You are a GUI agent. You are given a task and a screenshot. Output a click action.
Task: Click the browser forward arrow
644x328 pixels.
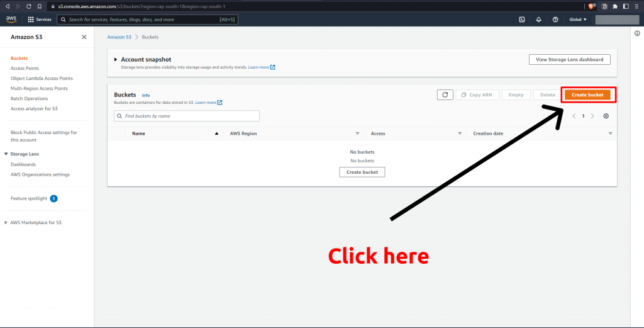(18, 6)
